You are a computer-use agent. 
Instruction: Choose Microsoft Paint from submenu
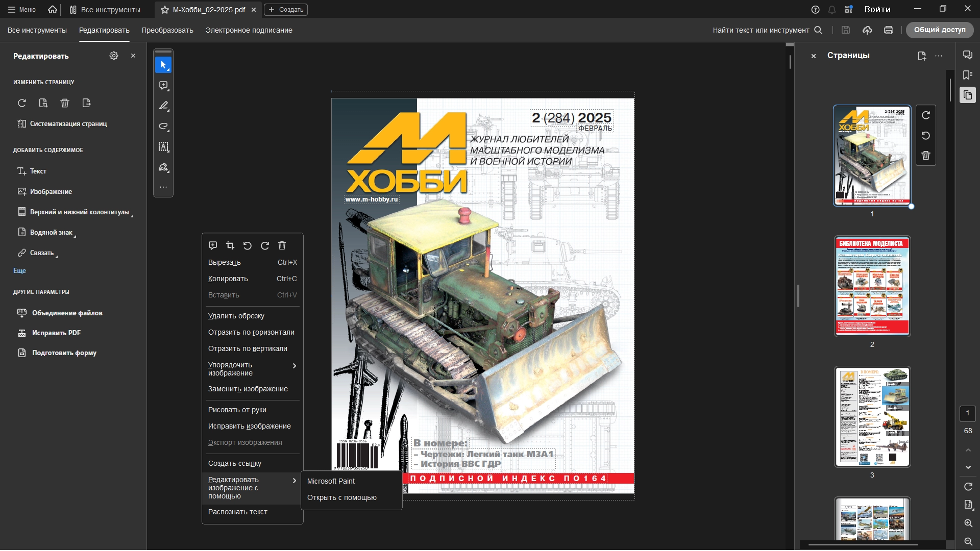click(331, 481)
